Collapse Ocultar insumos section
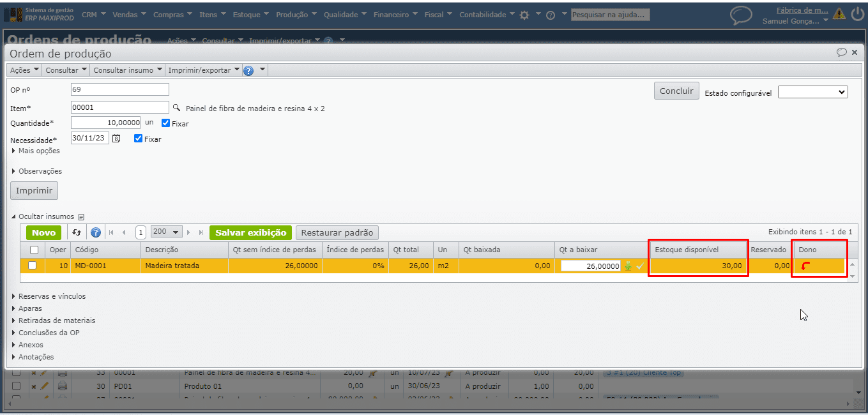 click(x=43, y=216)
